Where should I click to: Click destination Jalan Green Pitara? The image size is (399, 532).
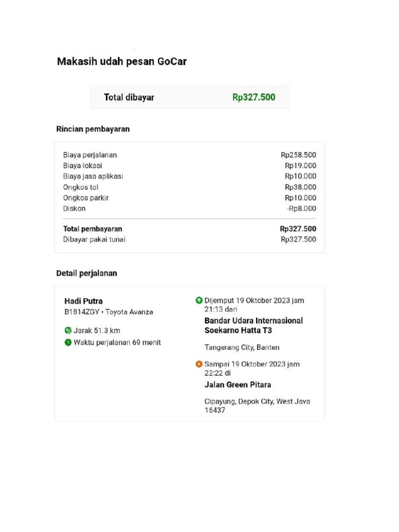(237, 385)
